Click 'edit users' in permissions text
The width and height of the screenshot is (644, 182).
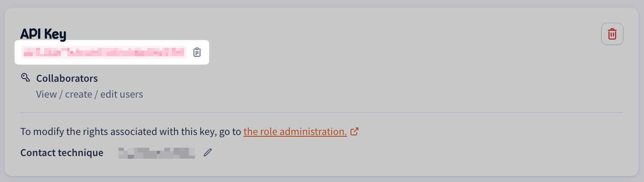pyautogui.click(x=122, y=94)
